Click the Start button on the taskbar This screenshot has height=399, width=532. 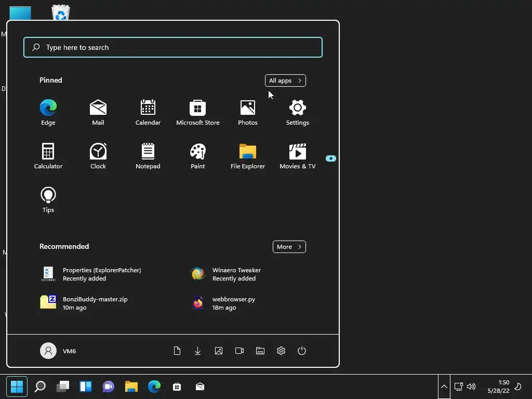coord(17,387)
